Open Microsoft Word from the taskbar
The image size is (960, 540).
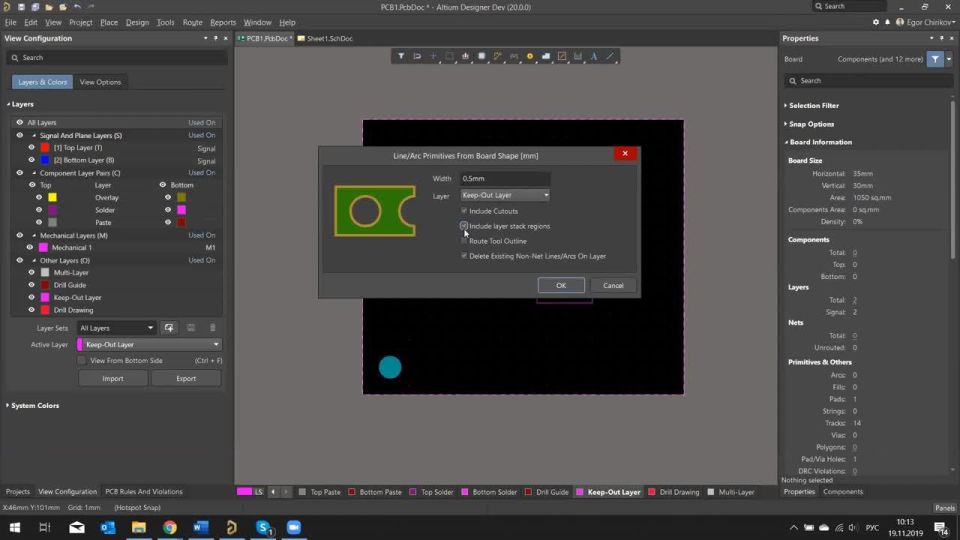(201, 527)
